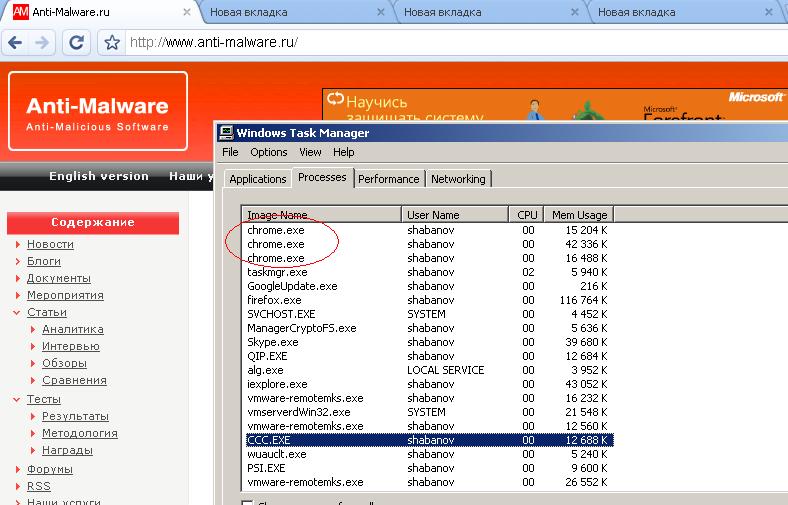Bookmark the page using the star icon
788x505 pixels.
(112, 43)
